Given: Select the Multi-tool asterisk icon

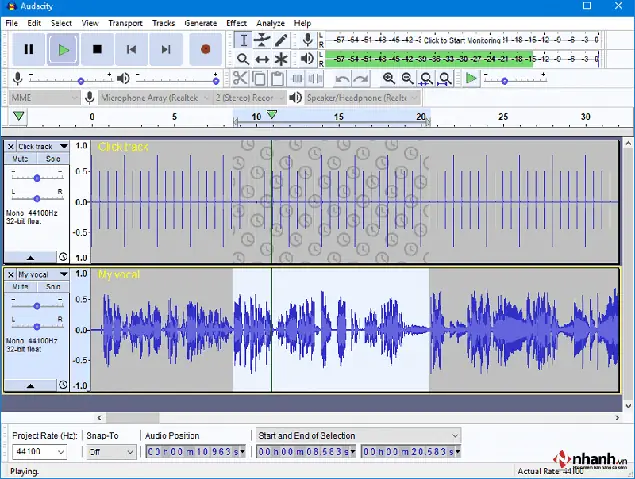Looking at the screenshot, I should click(x=281, y=59).
